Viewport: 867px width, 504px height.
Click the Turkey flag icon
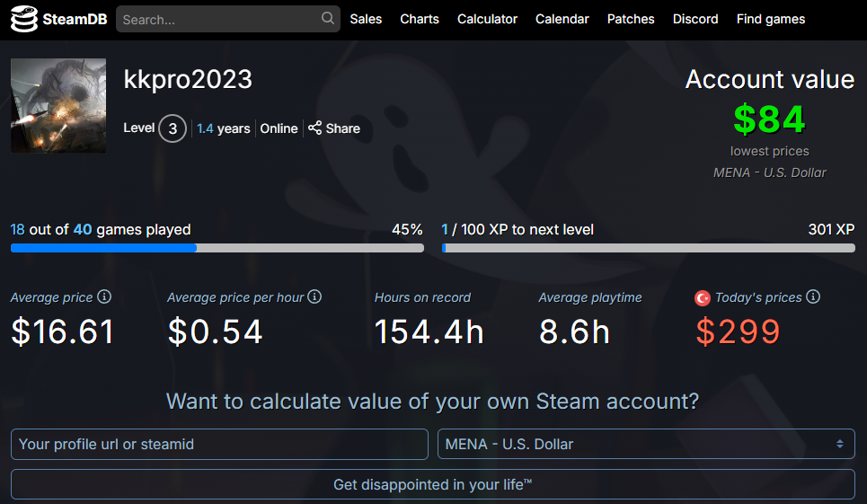coord(703,297)
